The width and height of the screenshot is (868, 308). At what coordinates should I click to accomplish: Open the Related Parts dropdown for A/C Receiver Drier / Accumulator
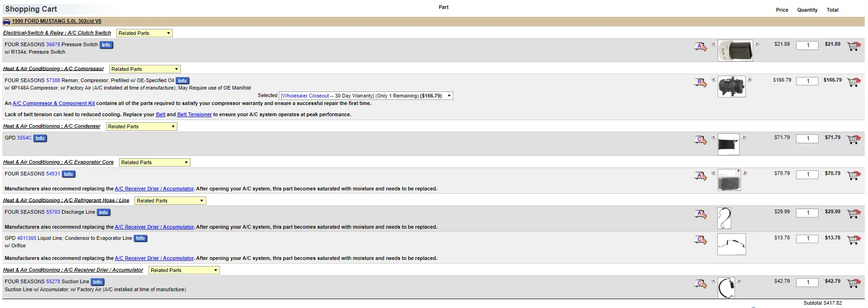click(184, 270)
